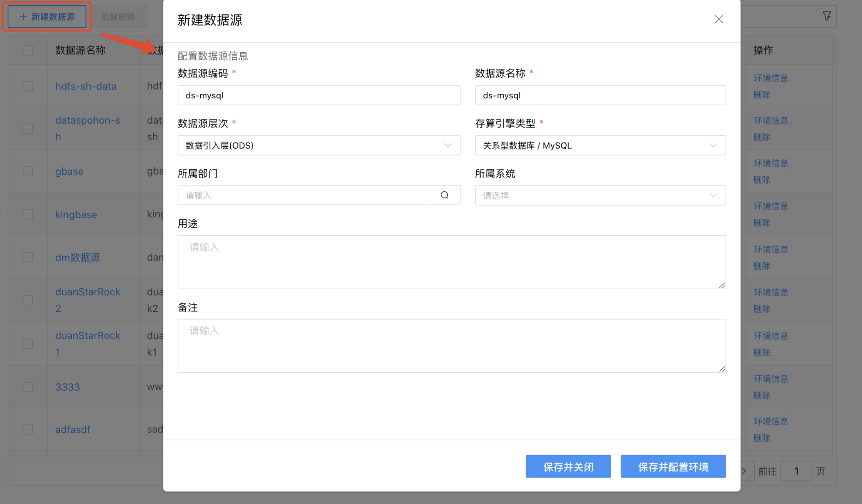Open the hdfs-sh-data data source link
862x504 pixels.
(86, 86)
